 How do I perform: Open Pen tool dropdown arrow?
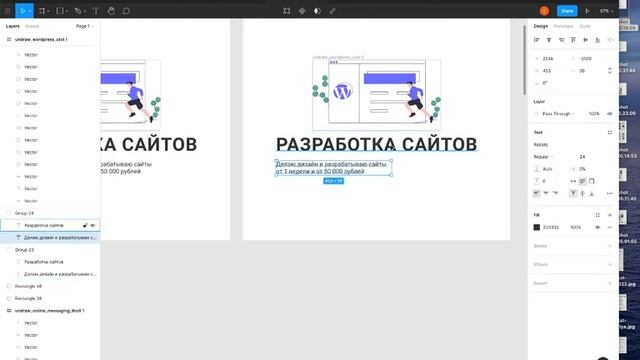(84, 11)
